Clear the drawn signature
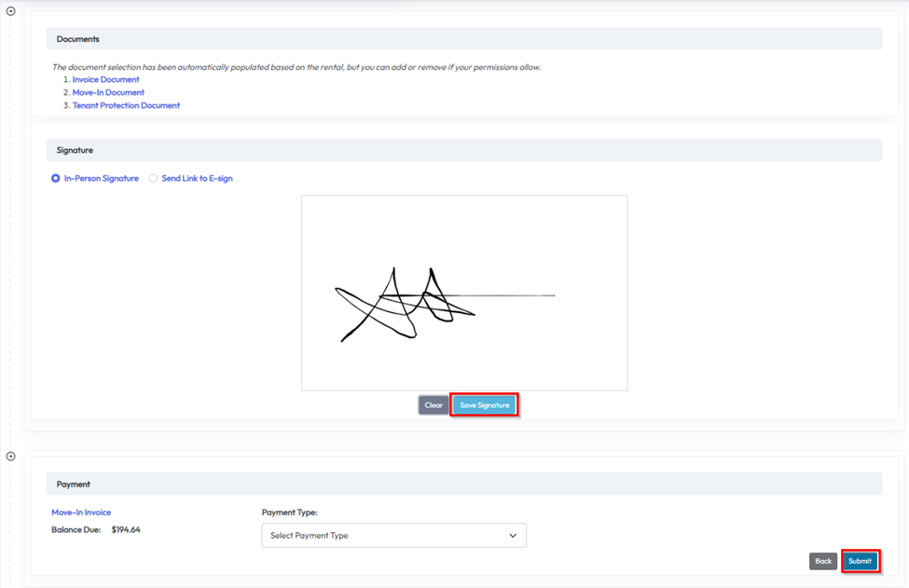This screenshot has height=588, width=909. (x=434, y=405)
